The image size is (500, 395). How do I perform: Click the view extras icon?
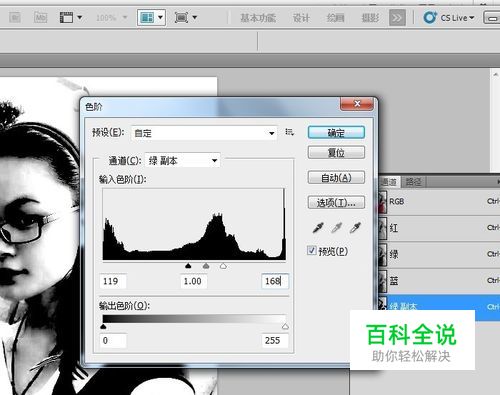point(66,17)
